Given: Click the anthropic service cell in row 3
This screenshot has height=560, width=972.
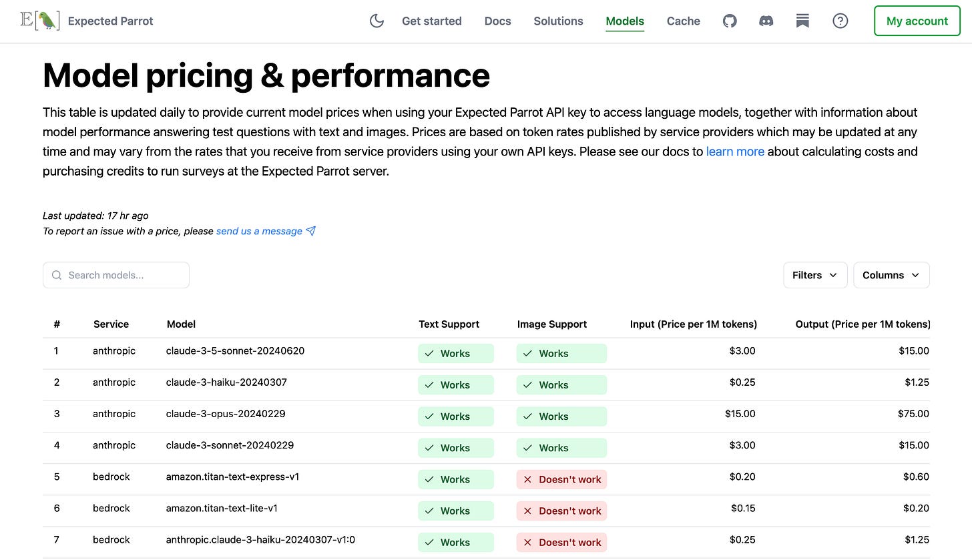Looking at the screenshot, I should pos(114,413).
